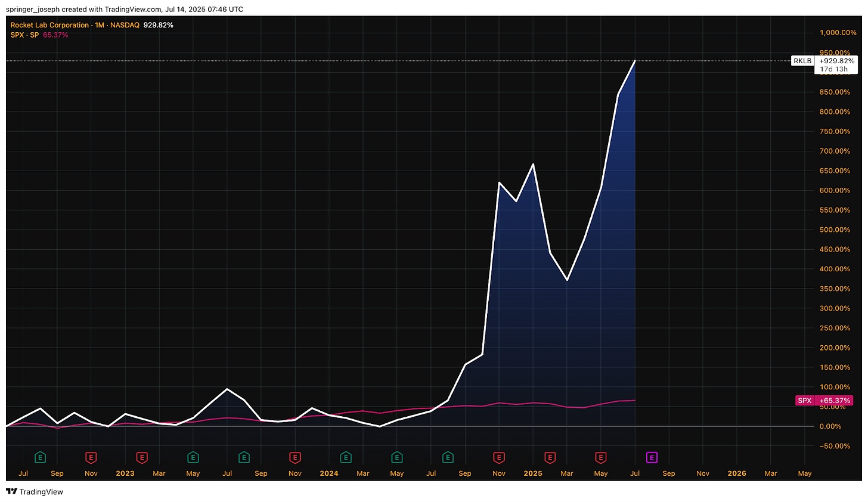Image resolution: width=868 pixels, height=502 pixels.
Task: Click the 450.00% axis value
Action: [835, 249]
